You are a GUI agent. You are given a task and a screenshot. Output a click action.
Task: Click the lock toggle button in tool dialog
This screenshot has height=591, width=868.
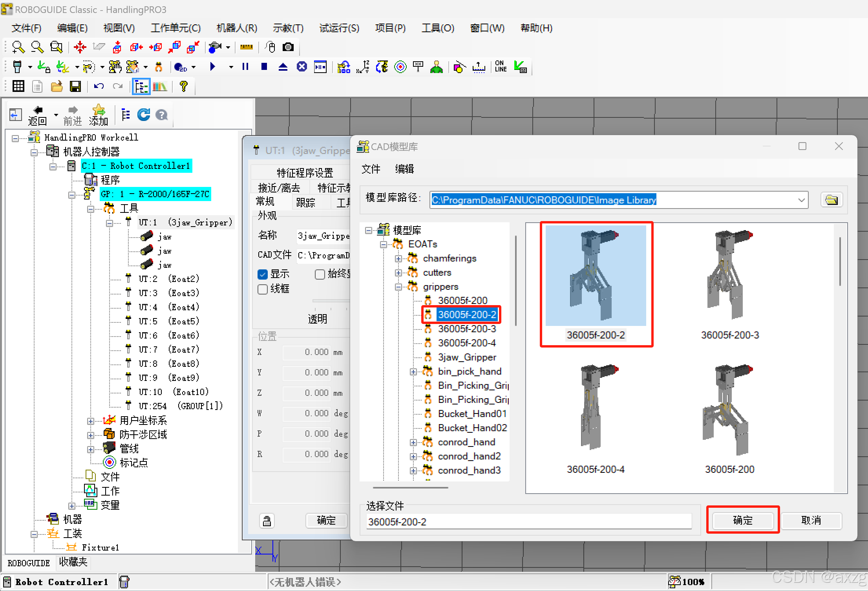[x=267, y=521]
